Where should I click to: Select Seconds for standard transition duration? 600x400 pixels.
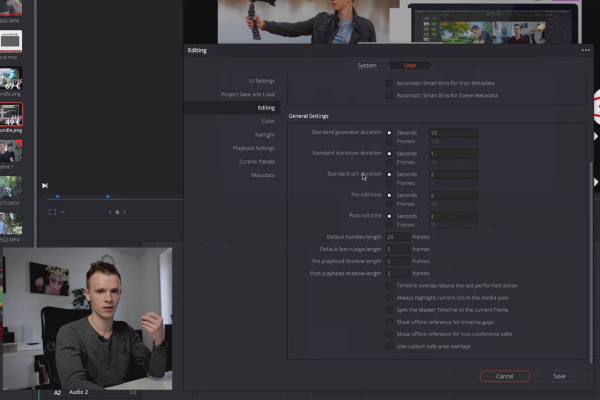point(389,153)
